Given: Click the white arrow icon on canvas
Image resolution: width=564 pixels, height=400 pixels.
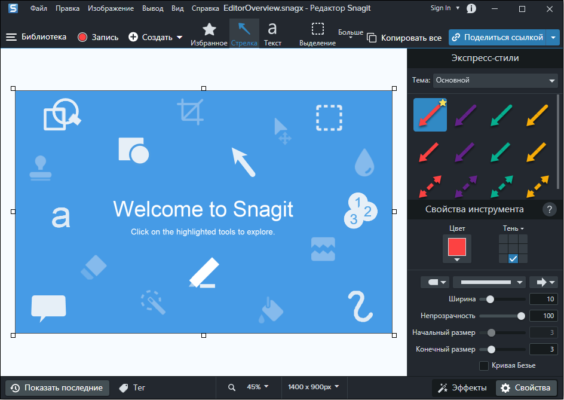Looking at the screenshot, I should 243,162.
